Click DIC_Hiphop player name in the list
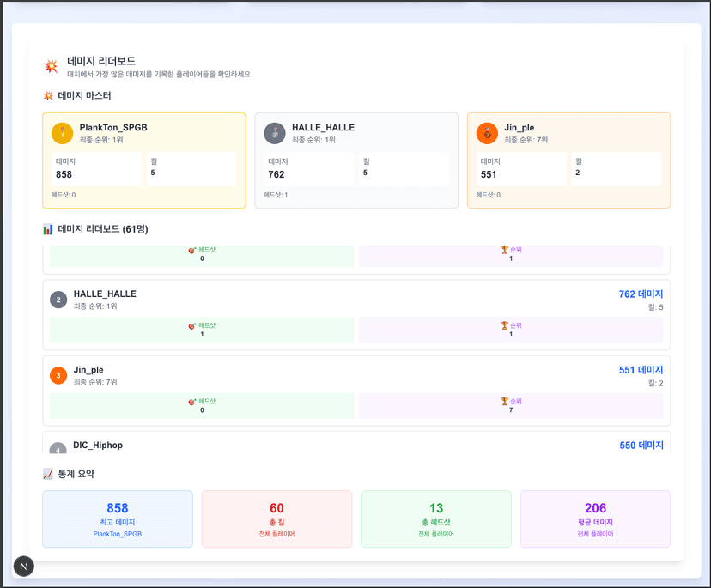Viewport: 711px width, 588px height. coord(98,446)
